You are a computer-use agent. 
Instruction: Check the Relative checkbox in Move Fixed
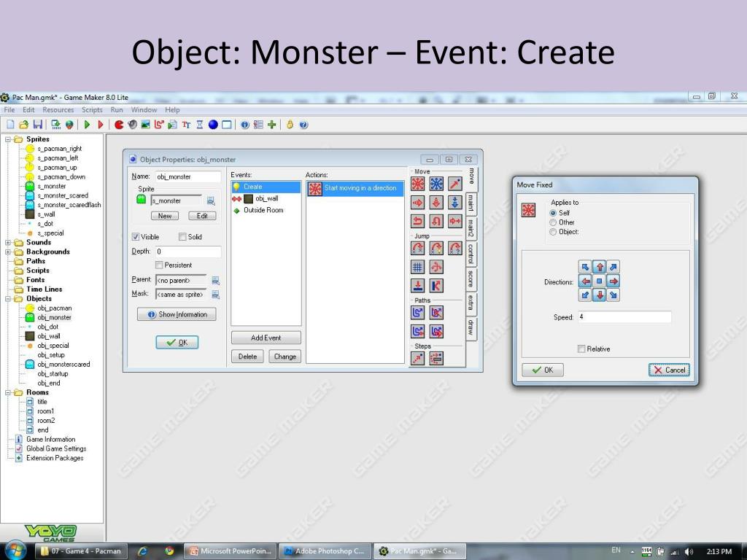coord(581,349)
